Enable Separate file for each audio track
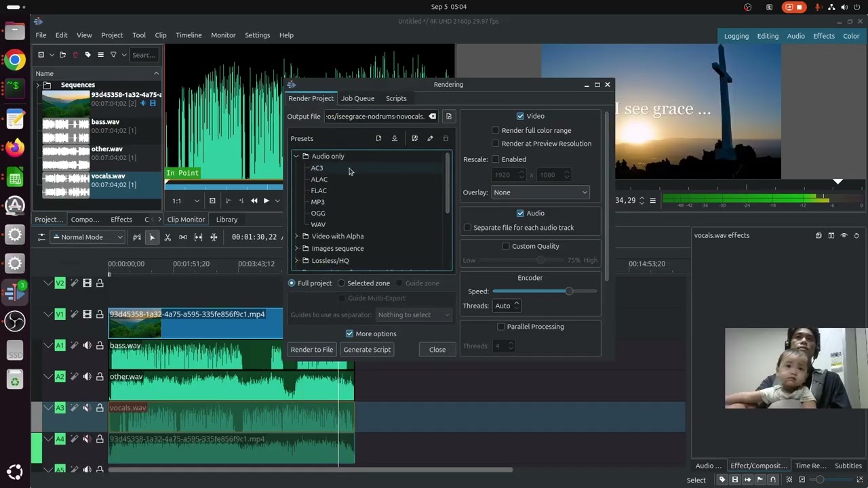The width and height of the screenshot is (868, 488). click(467, 228)
